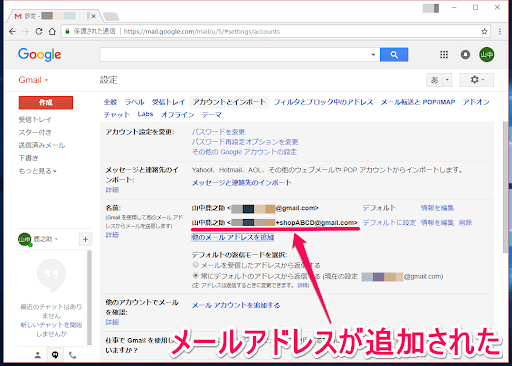Click 詳細 under import section

click(x=112, y=190)
